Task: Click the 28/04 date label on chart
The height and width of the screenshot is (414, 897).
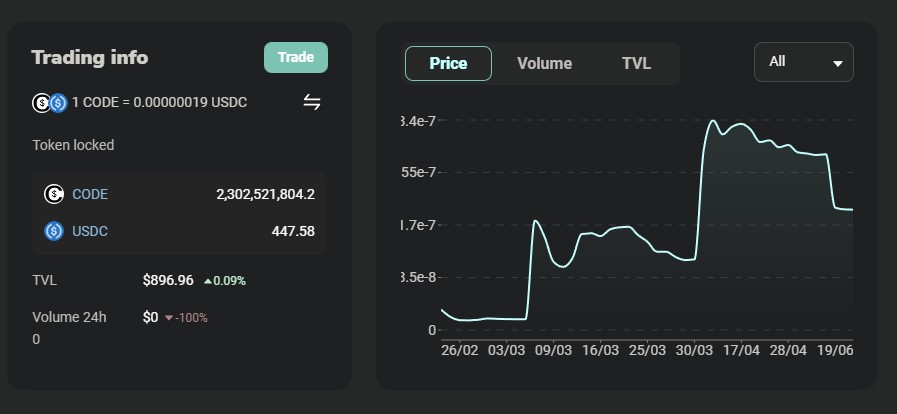Action: pyautogui.click(x=788, y=350)
